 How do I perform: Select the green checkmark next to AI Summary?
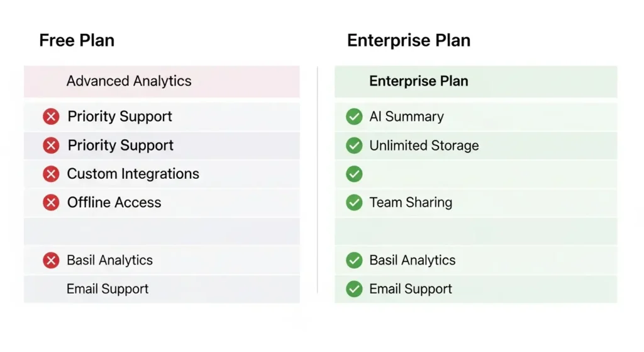point(354,116)
